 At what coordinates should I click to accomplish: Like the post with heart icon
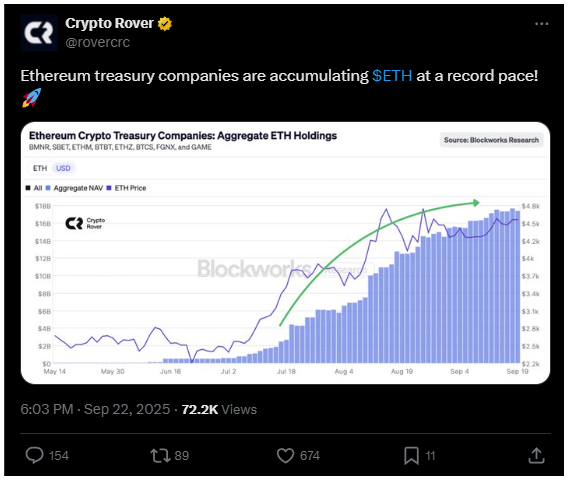[285, 455]
